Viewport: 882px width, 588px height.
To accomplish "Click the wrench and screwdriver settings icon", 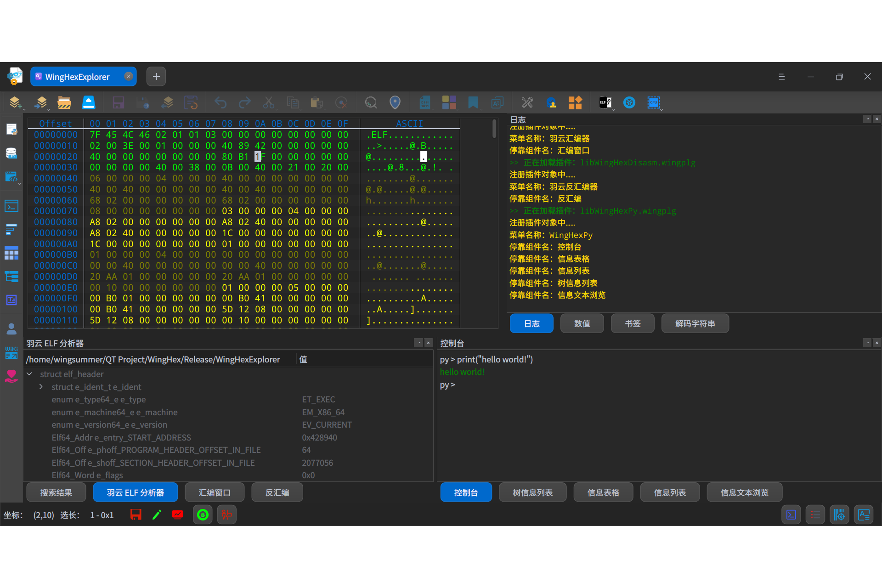I will point(527,102).
